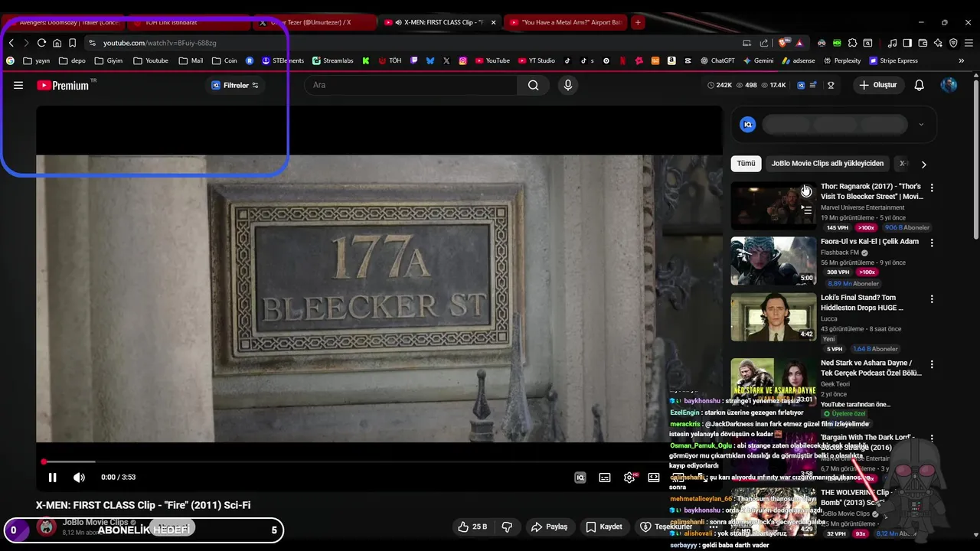Image resolution: width=980 pixels, height=551 pixels.
Task: Open the Brave Wallet icon
Action: (x=923, y=43)
